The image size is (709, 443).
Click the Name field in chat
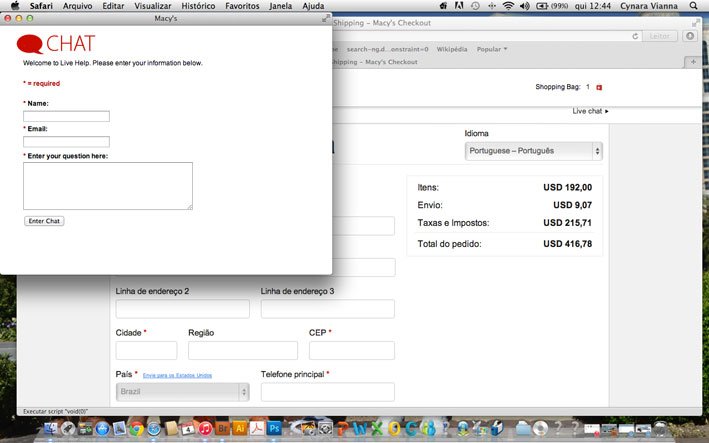(x=66, y=116)
